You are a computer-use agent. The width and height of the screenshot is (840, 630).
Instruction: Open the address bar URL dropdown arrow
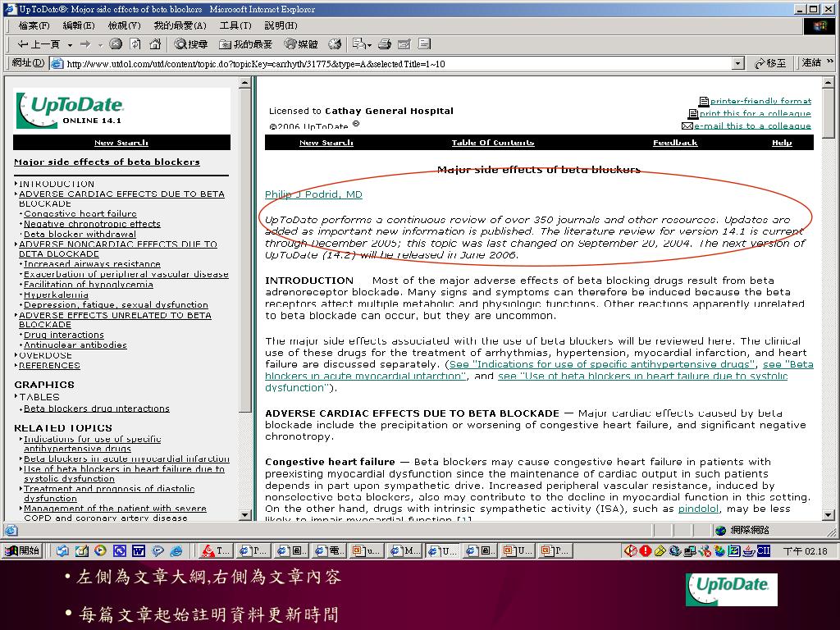tap(737, 64)
